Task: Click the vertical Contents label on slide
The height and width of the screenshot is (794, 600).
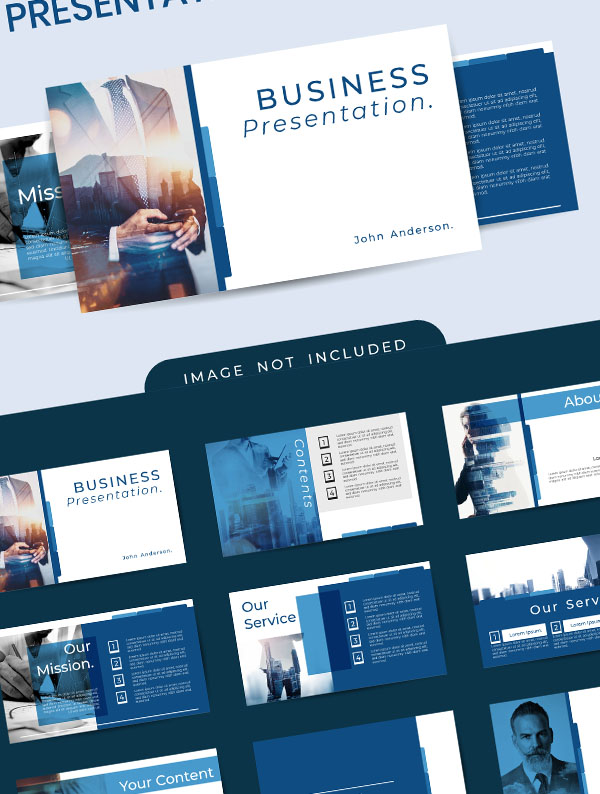Action: click(x=304, y=473)
